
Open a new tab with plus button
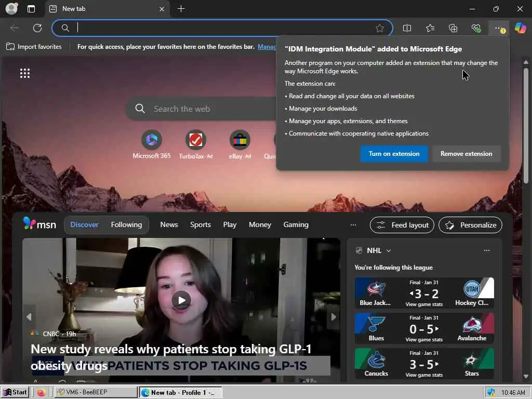click(x=181, y=9)
